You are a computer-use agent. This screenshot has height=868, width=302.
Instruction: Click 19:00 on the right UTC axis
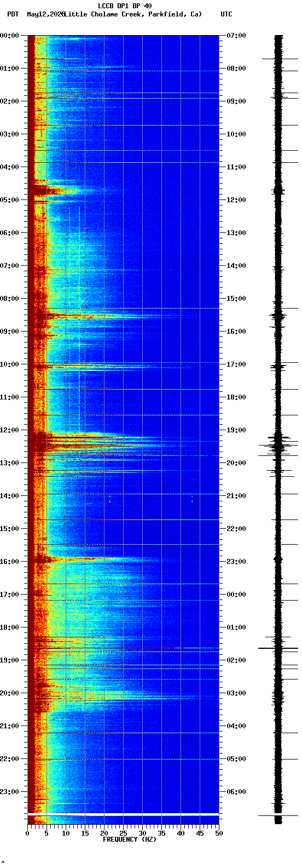[x=236, y=430]
